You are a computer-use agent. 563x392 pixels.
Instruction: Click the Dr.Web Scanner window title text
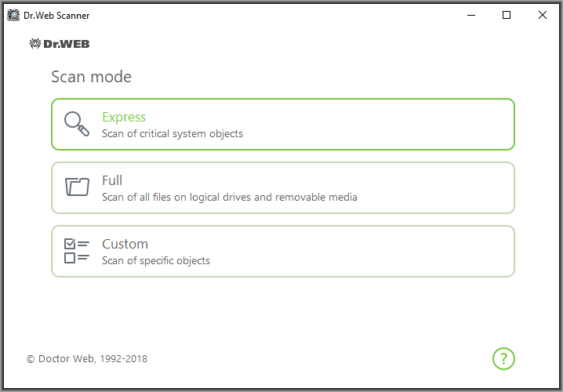click(56, 16)
